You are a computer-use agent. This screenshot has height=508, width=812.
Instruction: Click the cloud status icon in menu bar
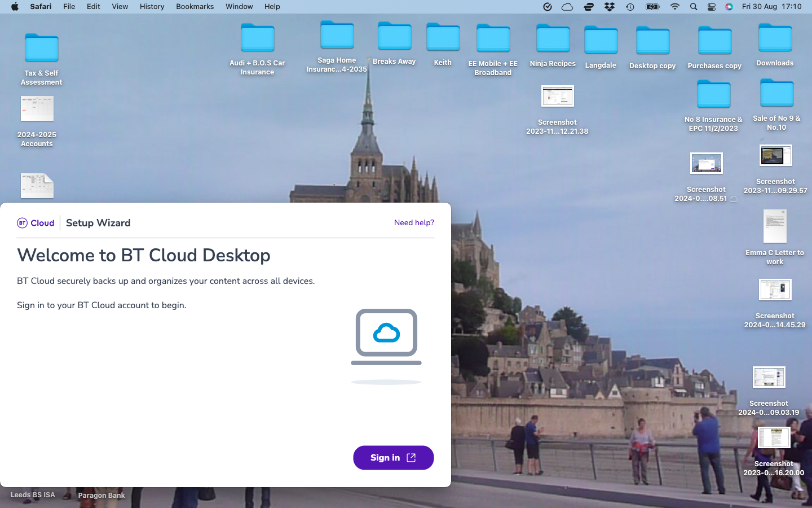(567, 7)
